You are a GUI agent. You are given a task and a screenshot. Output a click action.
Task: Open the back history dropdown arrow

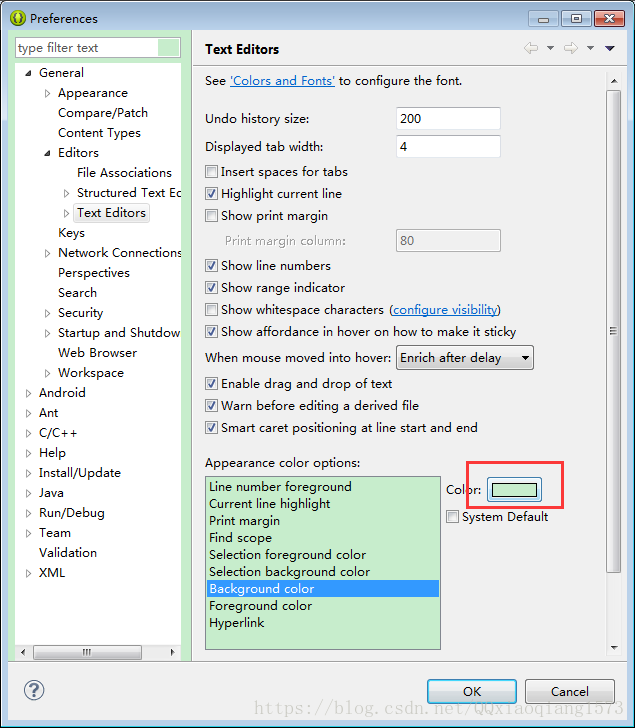pos(551,48)
